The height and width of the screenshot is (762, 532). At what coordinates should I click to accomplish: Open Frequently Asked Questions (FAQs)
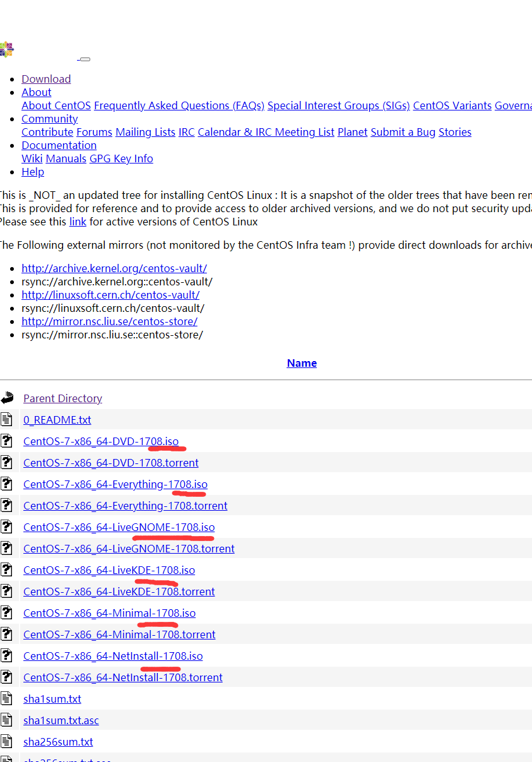click(x=179, y=105)
